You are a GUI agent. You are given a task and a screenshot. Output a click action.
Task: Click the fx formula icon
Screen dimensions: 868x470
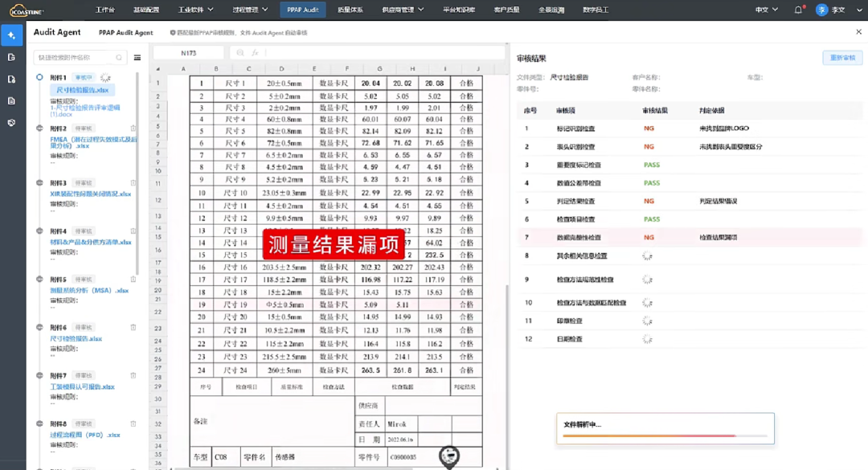point(256,51)
